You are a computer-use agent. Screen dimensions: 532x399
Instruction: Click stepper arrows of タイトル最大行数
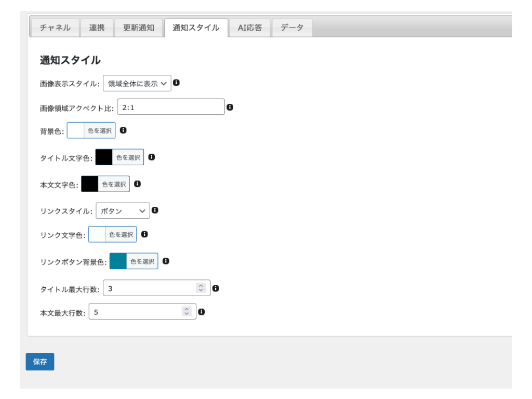point(201,288)
